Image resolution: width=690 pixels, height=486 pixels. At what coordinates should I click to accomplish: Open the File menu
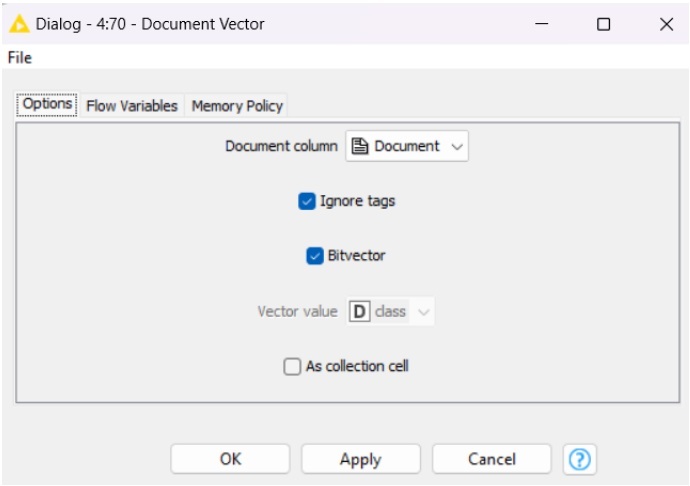20,58
